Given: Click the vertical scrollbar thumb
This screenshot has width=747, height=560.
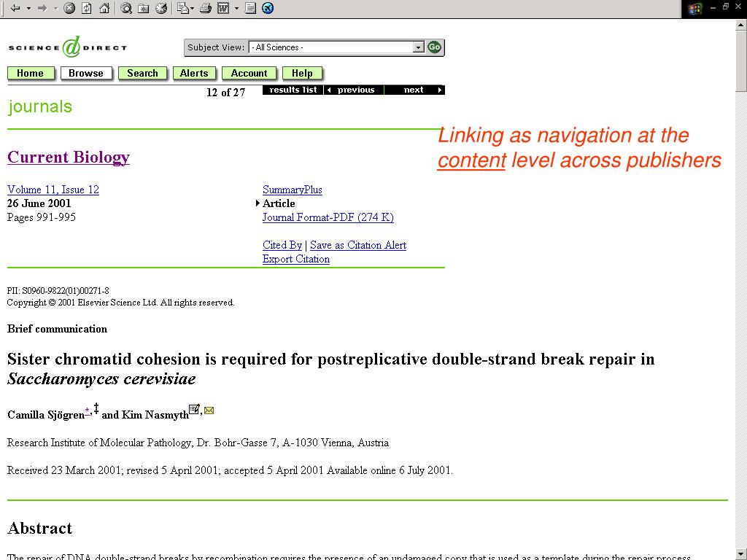Looking at the screenshot, I should pos(741,61).
